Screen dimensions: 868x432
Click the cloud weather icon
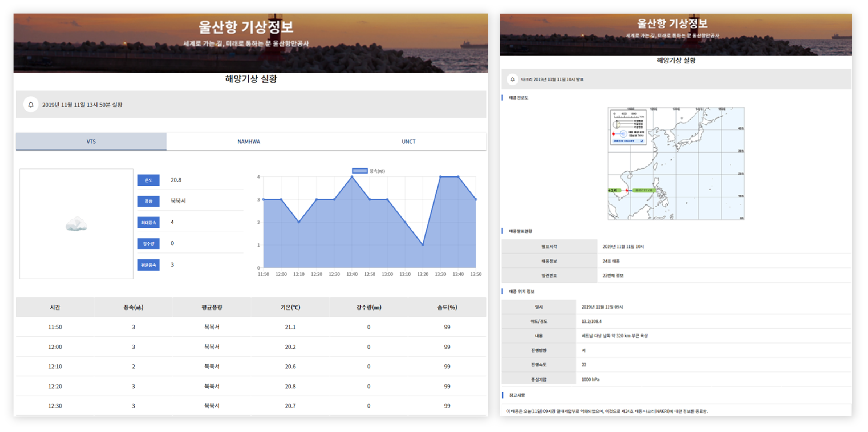[76, 224]
